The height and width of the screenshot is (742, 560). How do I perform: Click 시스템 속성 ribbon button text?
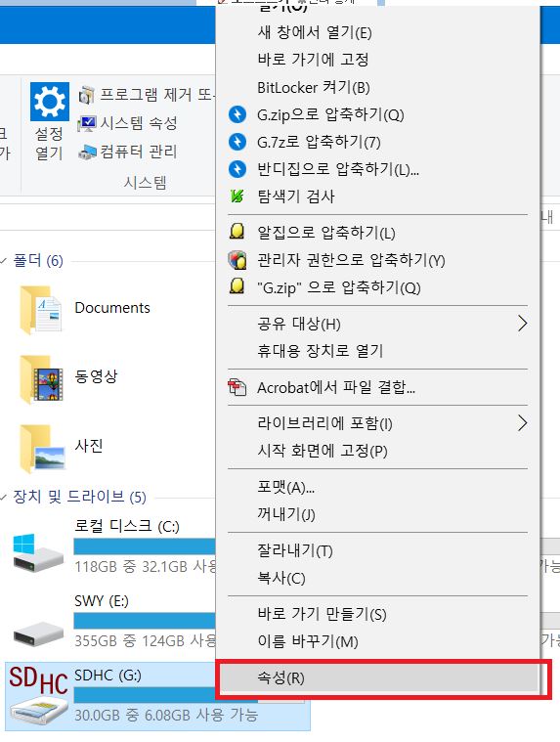(x=139, y=123)
